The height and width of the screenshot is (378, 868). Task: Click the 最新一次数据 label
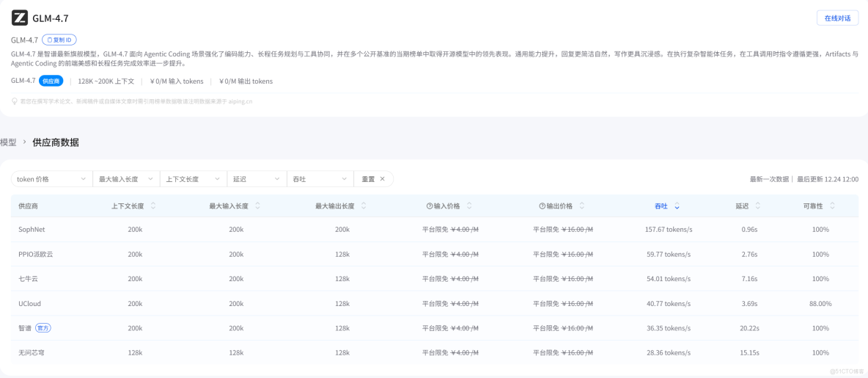tap(770, 179)
